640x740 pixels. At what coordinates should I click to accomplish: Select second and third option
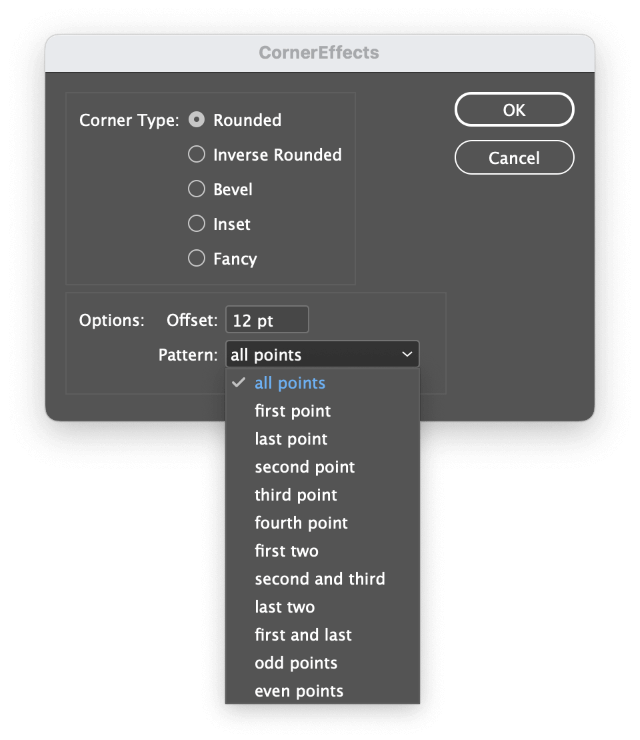322,579
